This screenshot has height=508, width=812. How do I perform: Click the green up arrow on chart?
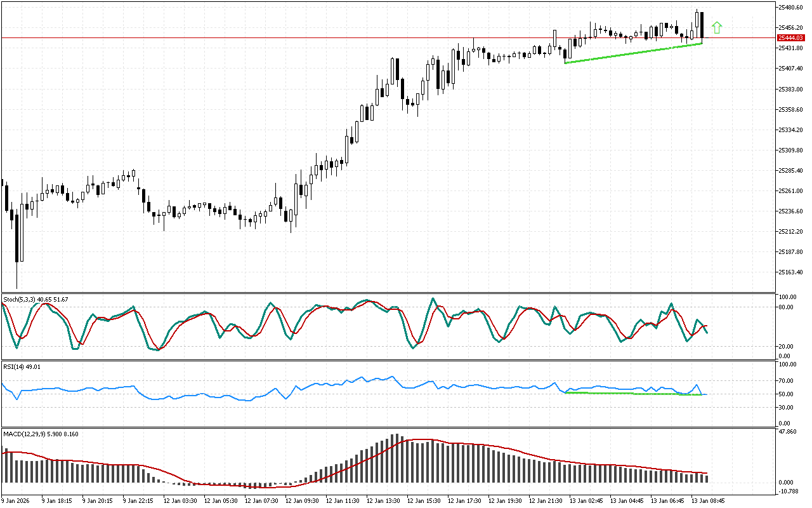[717, 27]
